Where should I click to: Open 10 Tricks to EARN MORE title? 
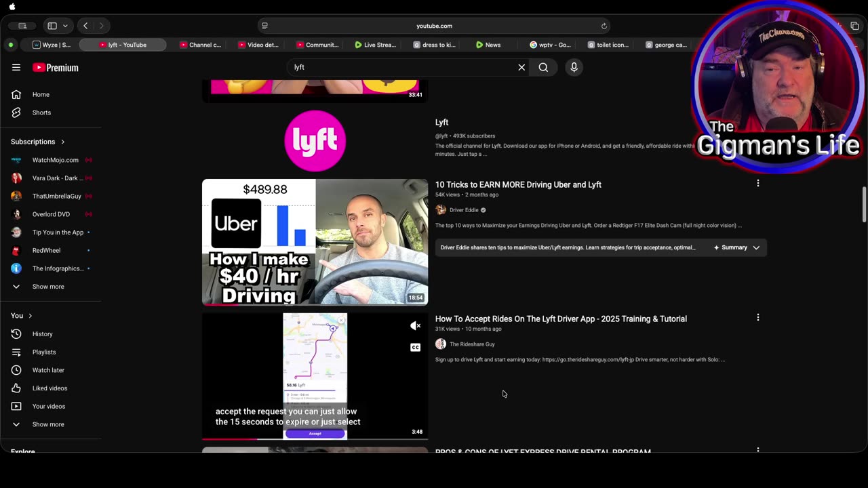pyautogui.click(x=518, y=184)
